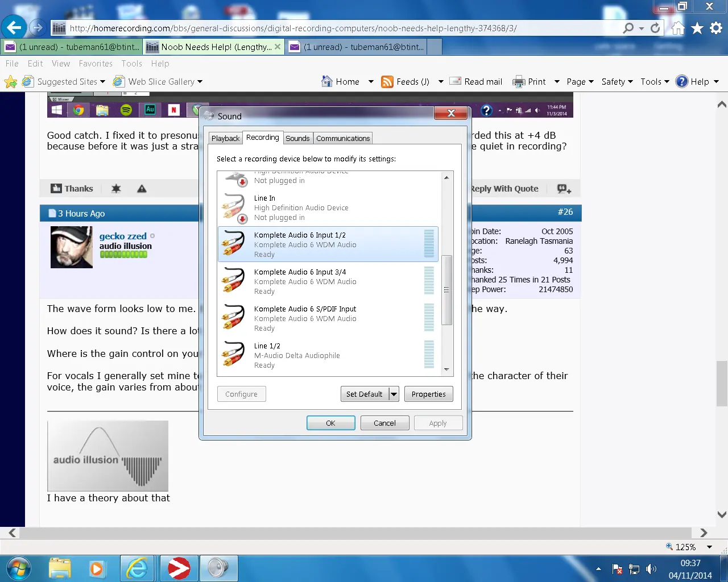
Task: Click the device list scrollbar thumb
Action: 446,290
